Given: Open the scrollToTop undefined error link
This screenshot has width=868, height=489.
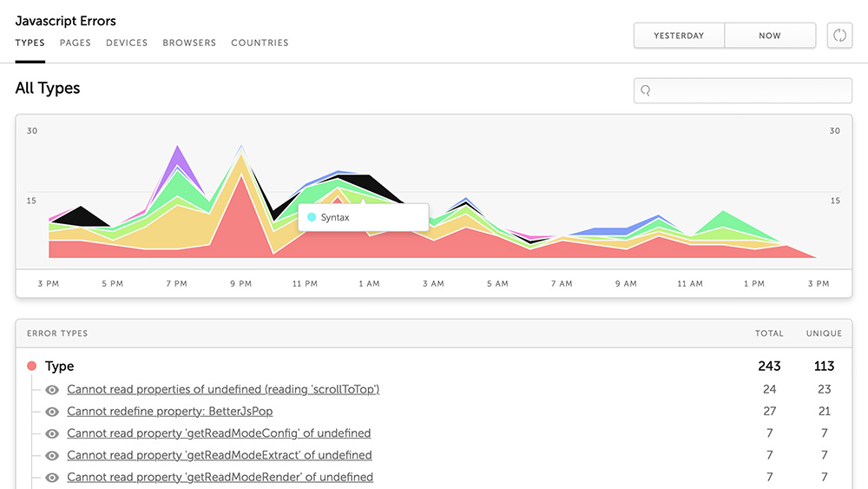Looking at the screenshot, I should (223, 390).
